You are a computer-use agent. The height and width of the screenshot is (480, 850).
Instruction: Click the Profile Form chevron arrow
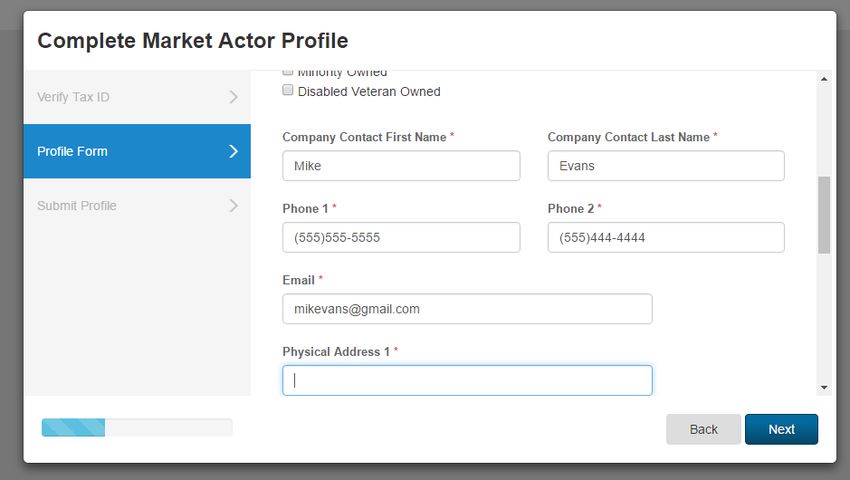(x=233, y=151)
